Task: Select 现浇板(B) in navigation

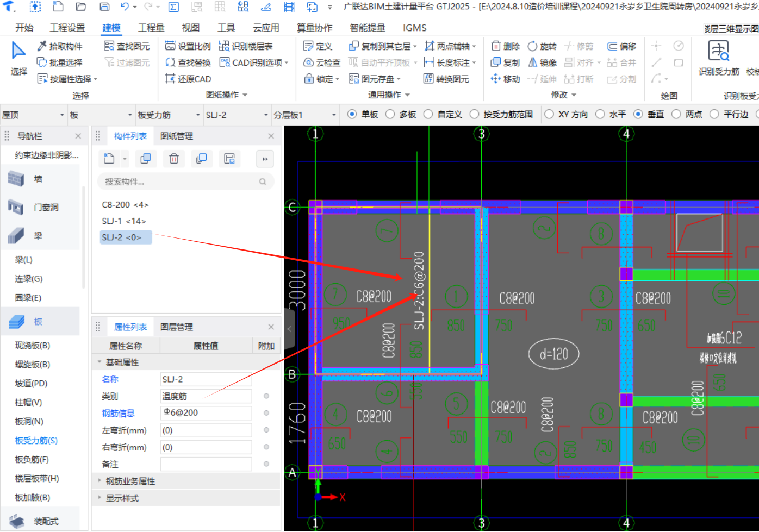Action: pos(32,346)
